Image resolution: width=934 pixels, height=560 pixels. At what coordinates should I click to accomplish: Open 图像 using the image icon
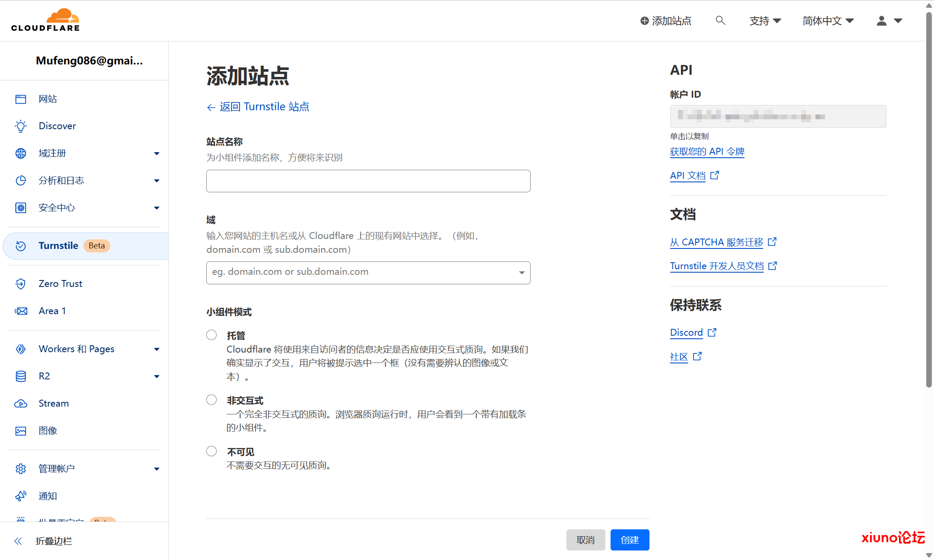(x=20, y=430)
